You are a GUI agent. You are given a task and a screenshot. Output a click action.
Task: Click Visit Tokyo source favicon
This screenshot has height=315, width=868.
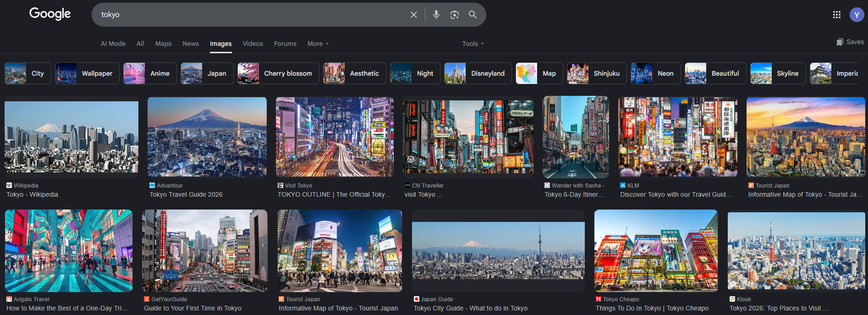pyautogui.click(x=280, y=186)
